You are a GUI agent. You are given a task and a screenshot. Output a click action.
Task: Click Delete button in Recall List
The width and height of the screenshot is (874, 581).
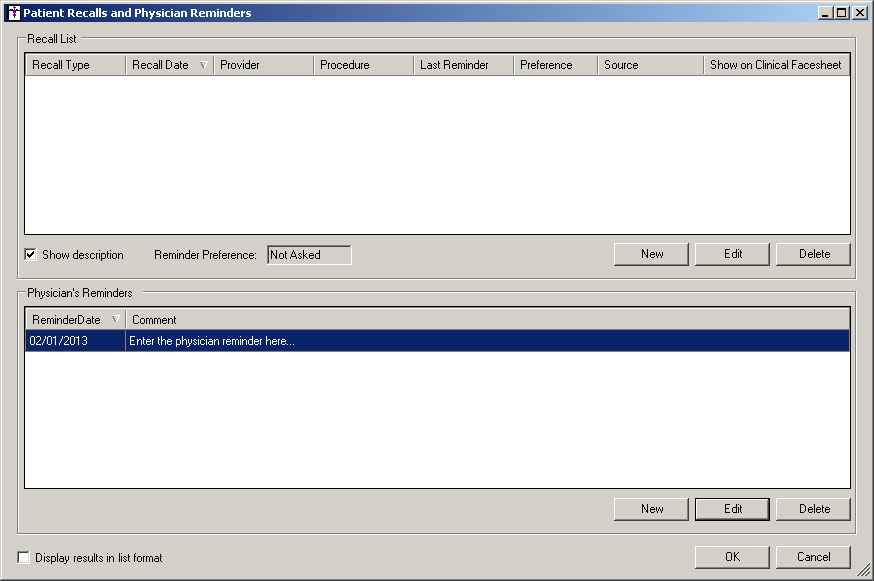click(814, 254)
